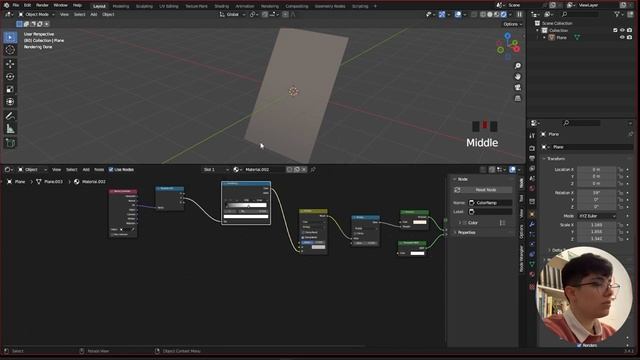The width and height of the screenshot is (640, 360).
Task: Hide the Plane object with eye icon
Action: coord(622,37)
